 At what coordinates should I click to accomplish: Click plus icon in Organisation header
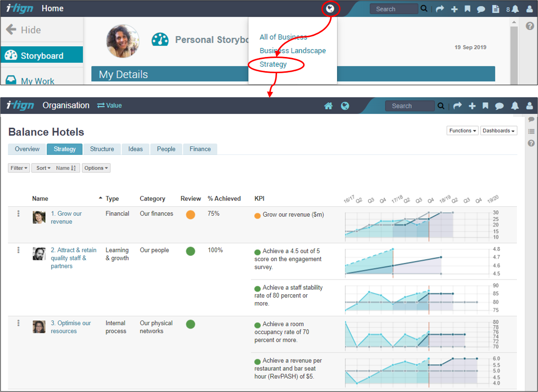pyautogui.click(x=472, y=106)
